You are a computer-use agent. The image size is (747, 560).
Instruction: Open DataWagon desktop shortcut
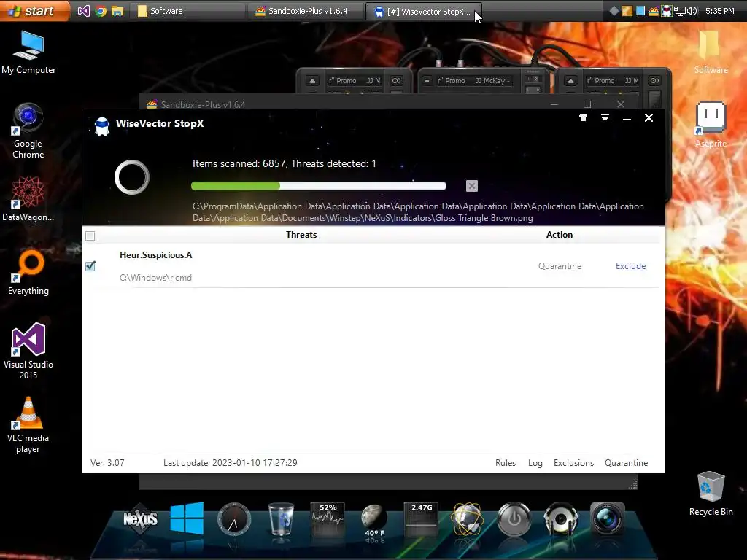coord(28,199)
